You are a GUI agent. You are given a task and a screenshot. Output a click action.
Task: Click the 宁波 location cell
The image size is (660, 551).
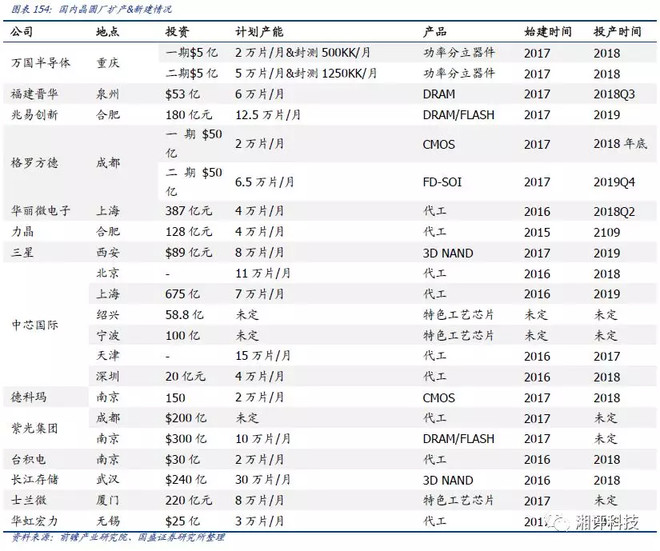pyautogui.click(x=107, y=335)
